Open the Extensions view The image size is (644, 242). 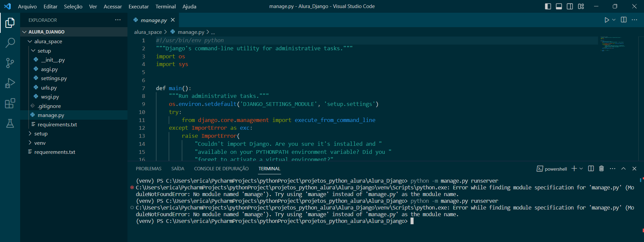point(10,103)
